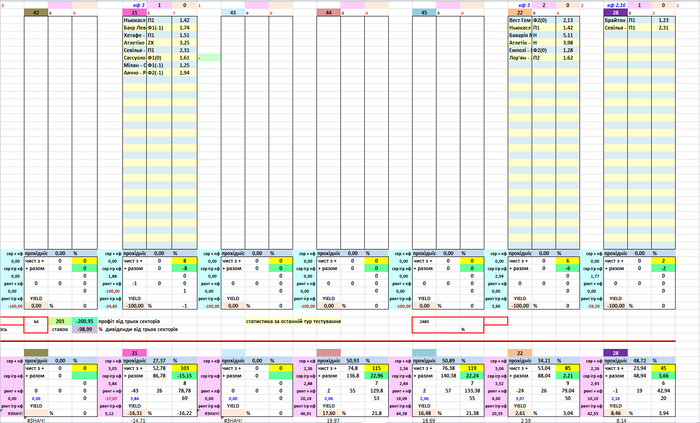
Task: Click the team cell 'Сассуоло'
Action: pyautogui.click(x=134, y=58)
